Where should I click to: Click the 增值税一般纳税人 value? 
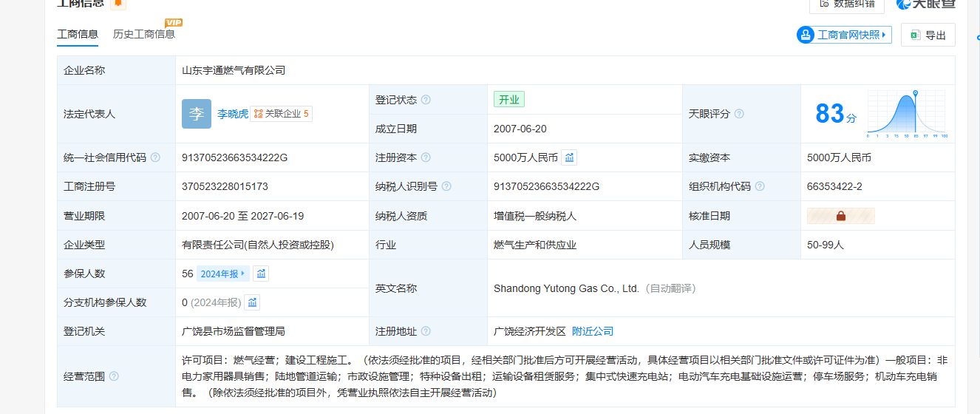535,216
